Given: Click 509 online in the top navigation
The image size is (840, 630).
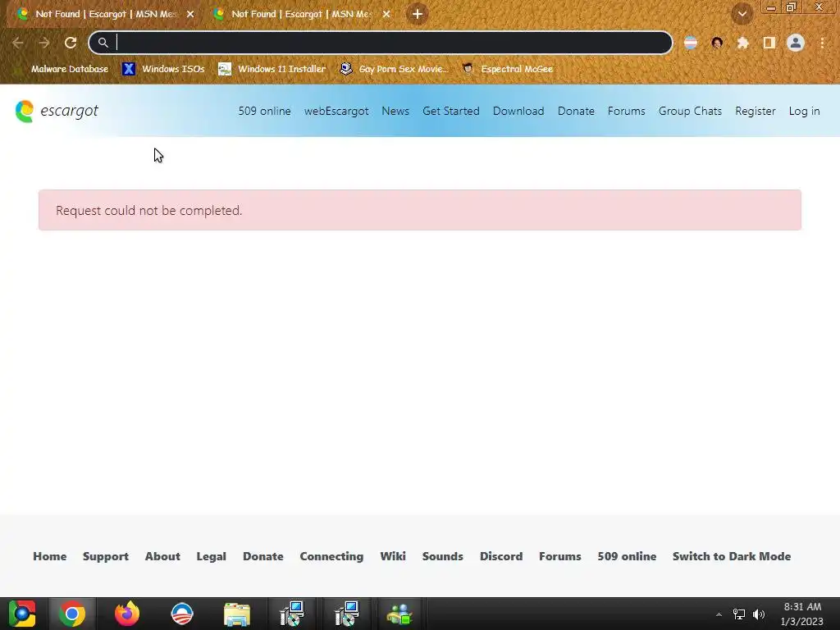Looking at the screenshot, I should (265, 111).
